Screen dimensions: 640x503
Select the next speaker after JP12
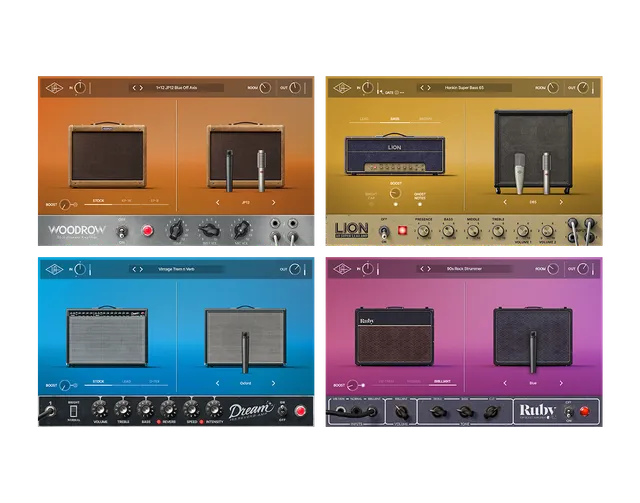tap(273, 202)
